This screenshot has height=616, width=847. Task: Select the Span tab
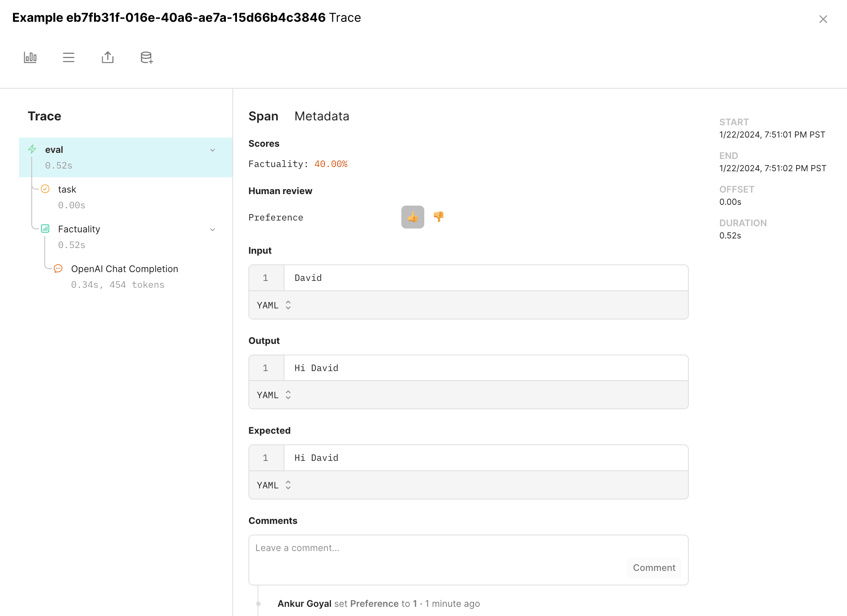(x=263, y=116)
